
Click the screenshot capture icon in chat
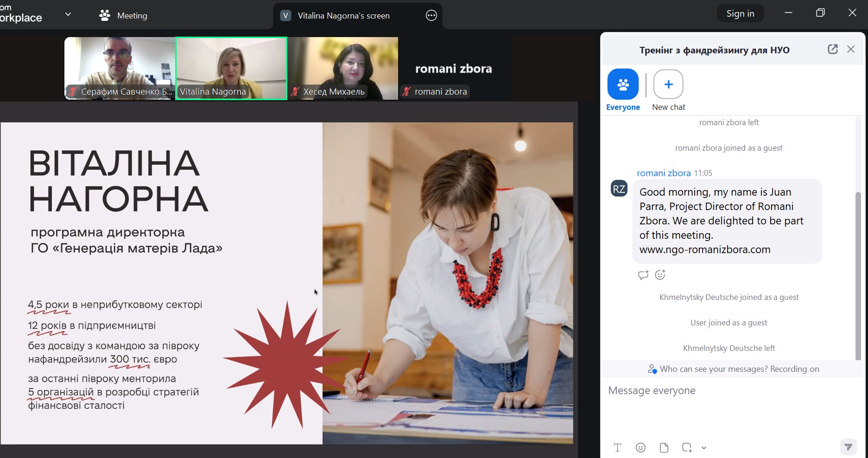[686, 447]
